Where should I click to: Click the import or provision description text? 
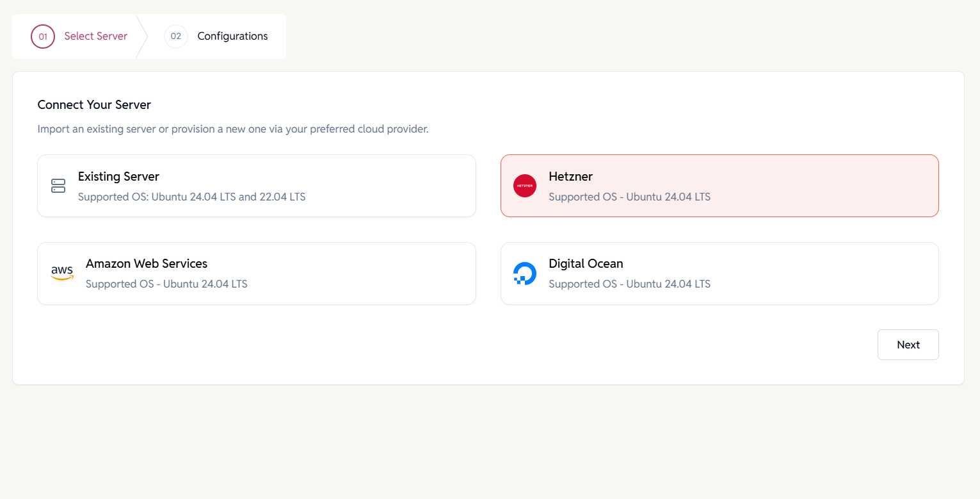click(x=233, y=129)
